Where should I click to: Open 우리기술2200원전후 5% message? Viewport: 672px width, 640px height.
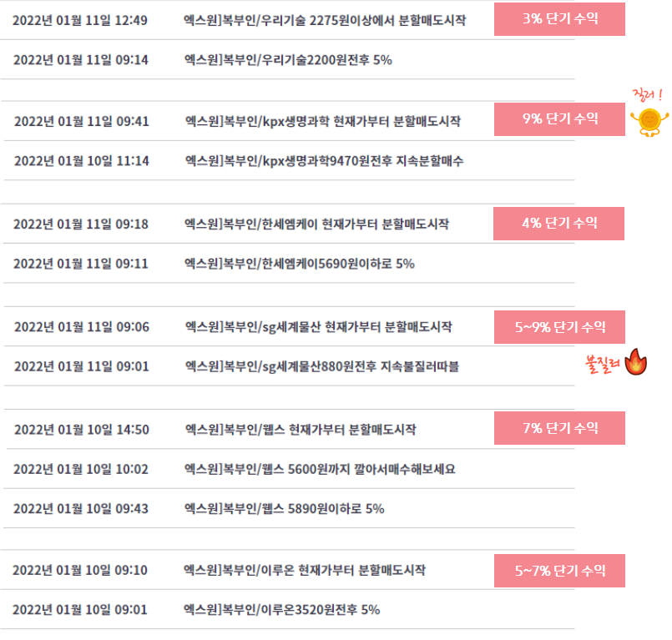coord(288,59)
